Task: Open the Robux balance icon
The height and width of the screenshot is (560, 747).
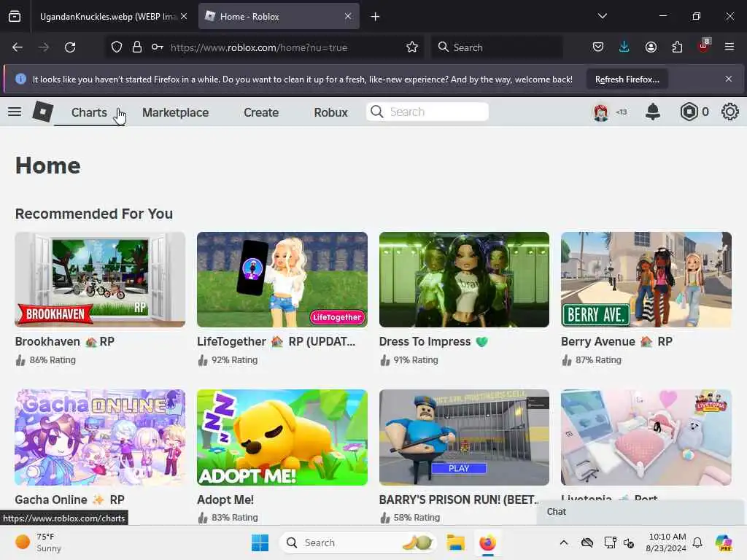Action: pyautogui.click(x=689, y=112)
